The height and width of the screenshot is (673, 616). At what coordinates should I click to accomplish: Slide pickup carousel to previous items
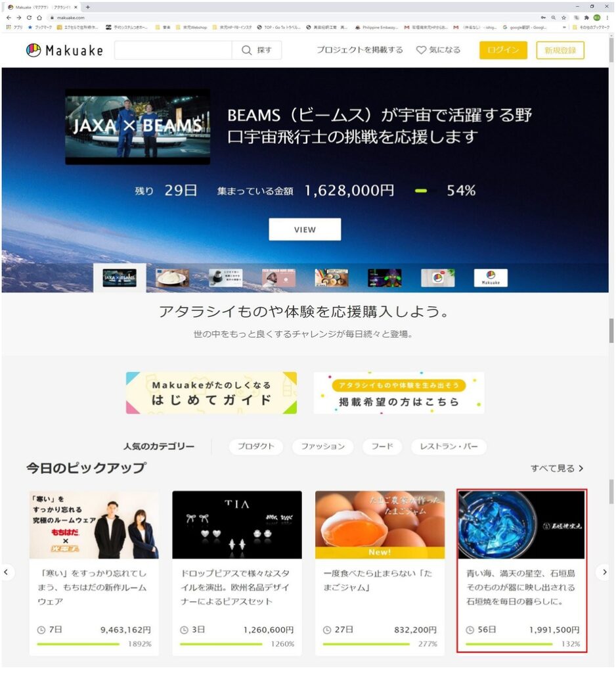pyautogui.click(x=7, y=572)
